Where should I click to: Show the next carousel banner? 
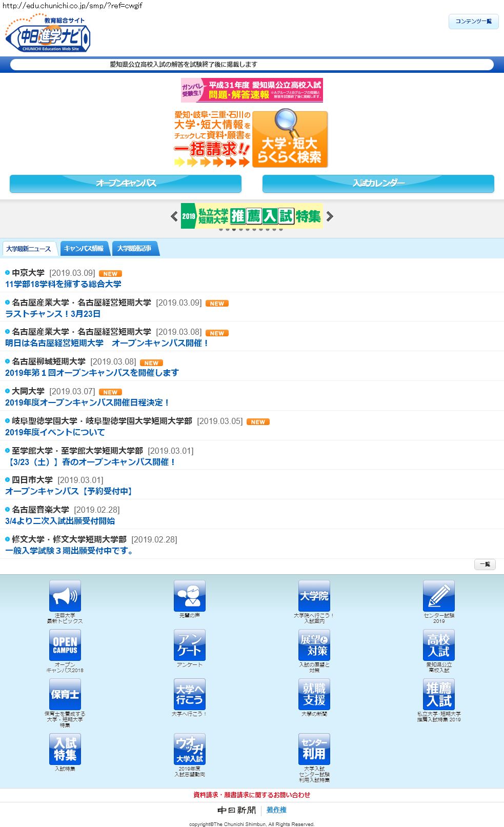(x=330, y=216)
